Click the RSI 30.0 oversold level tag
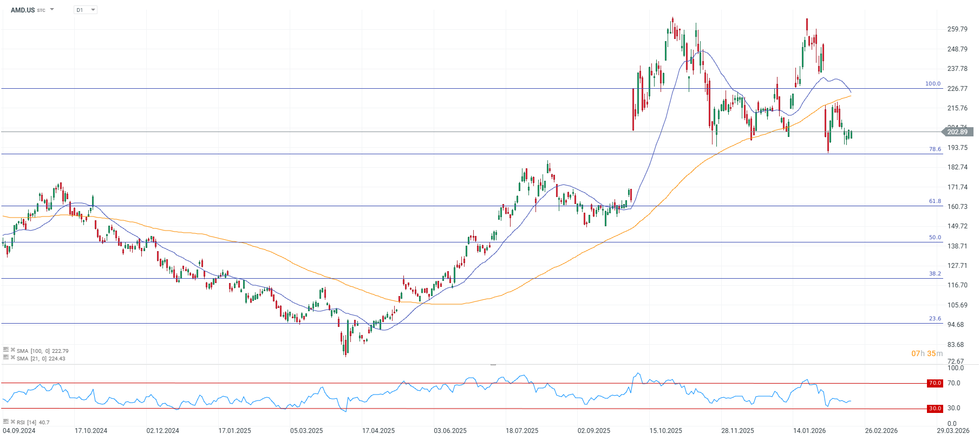Screen dimensions: 980x440 pyautogui.click(x=936, y=409)
